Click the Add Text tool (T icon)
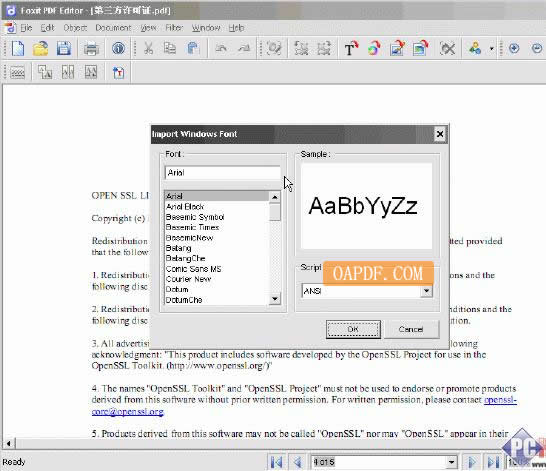 [351, 48]
